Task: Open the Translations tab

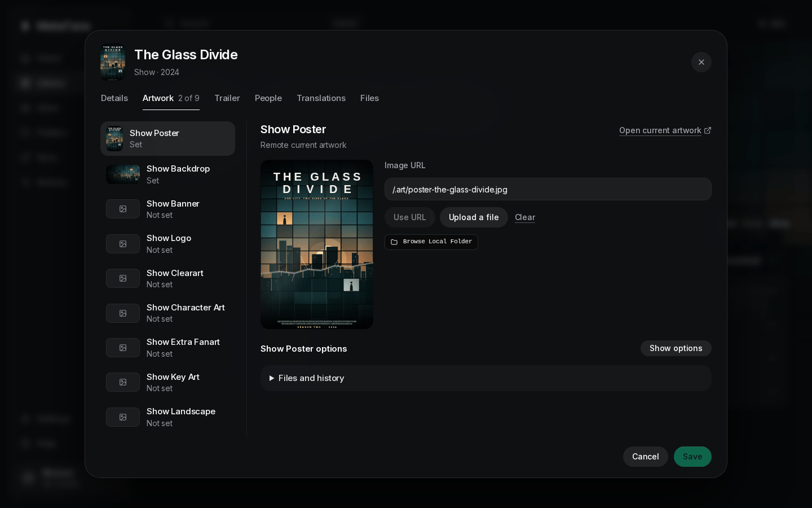Action: 321,98
